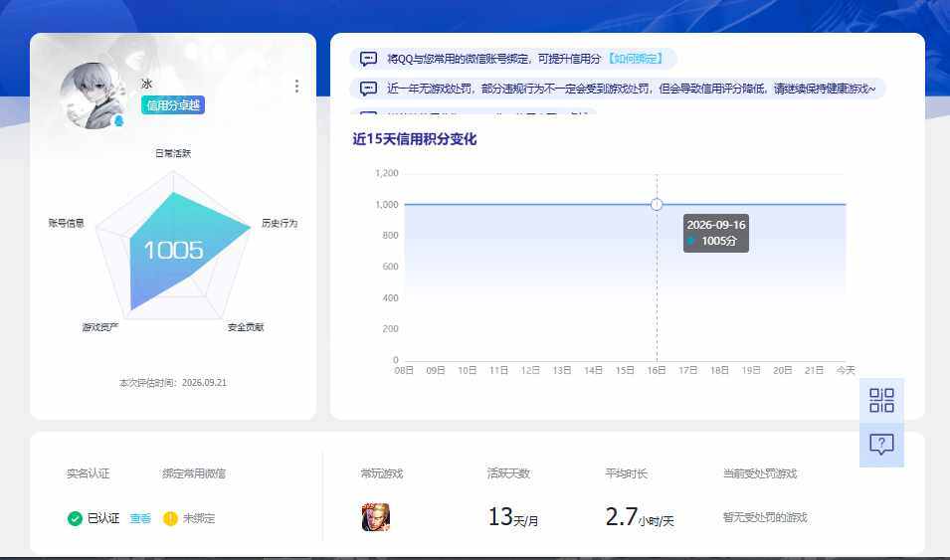Image resolution: width=950 pixels, height=560 pixels.
Task: Click the 13天/月 active days value
Action: 513,517
